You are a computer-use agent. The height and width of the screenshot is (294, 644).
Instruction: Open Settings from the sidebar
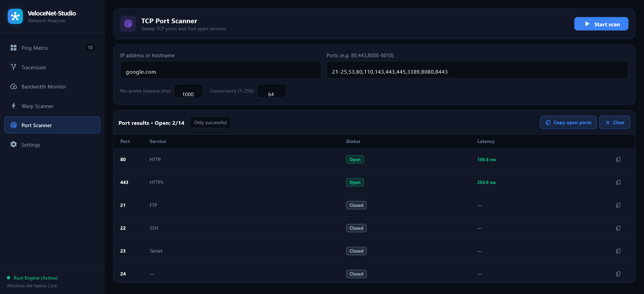coord(52,145)
